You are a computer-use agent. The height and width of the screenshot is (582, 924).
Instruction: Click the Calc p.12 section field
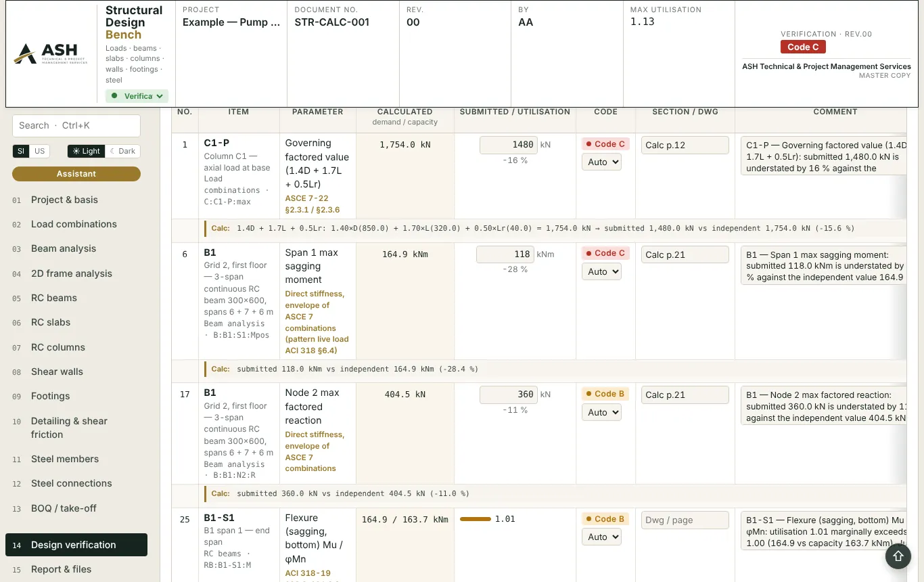coord(685,145)
